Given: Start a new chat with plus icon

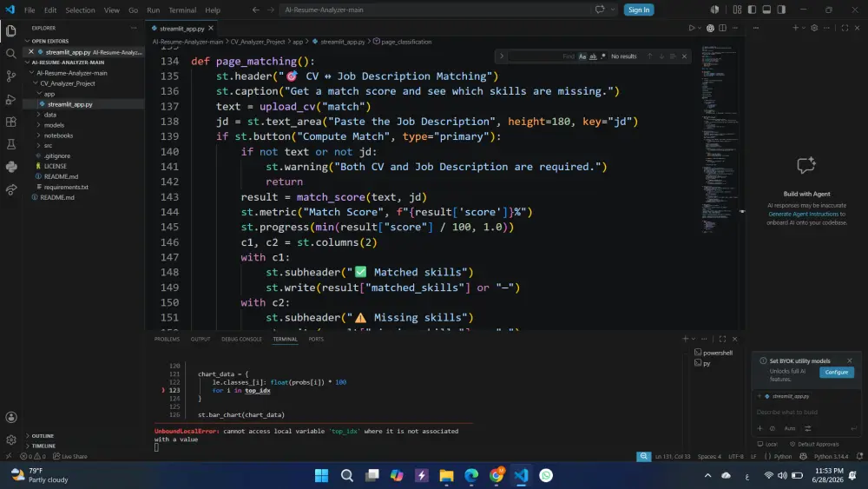Looking at the screenshot, I should (795, 28).
